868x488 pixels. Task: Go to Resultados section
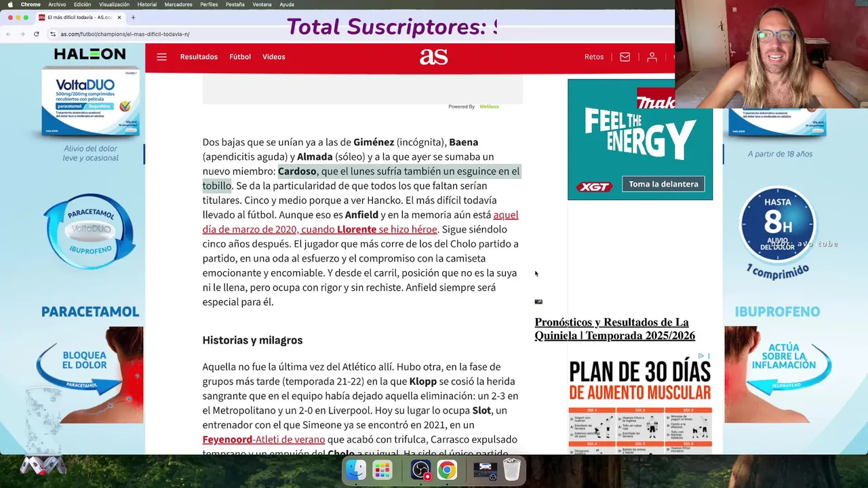[199, 57]
